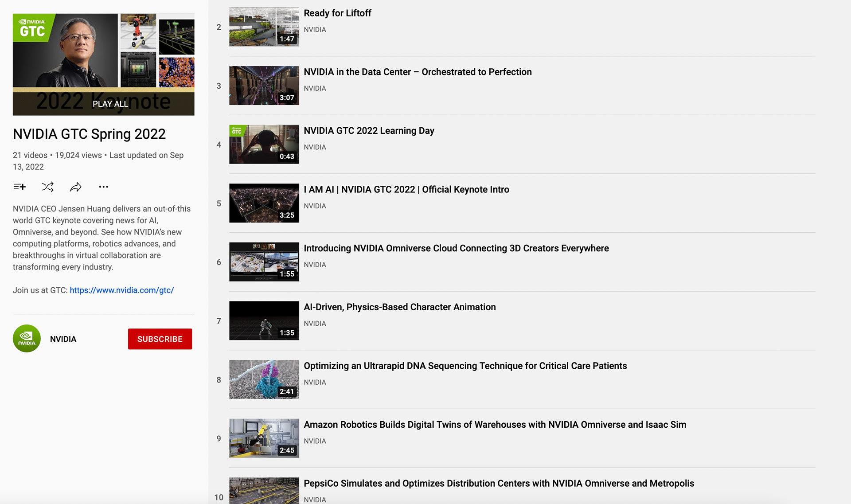Image resolution: width=851 pixels, height=504 pixels.
Task: Click the PepsiCo video thumbnail
Action: tap(264, 491)
